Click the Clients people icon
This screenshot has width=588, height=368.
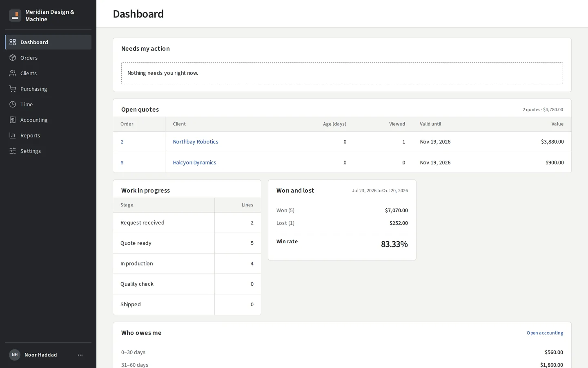(13, 73)
